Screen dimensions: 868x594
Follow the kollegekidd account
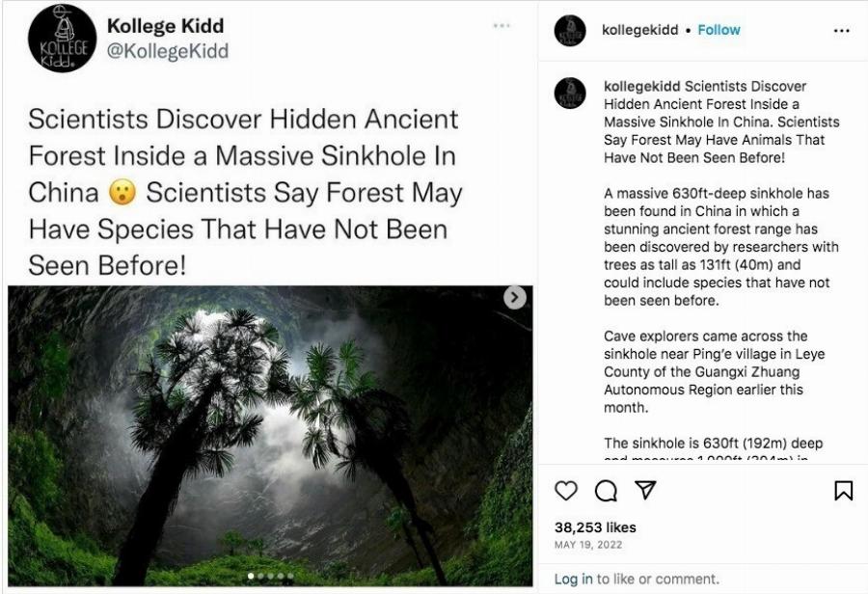pyautogui.click(x=719, y=30)
